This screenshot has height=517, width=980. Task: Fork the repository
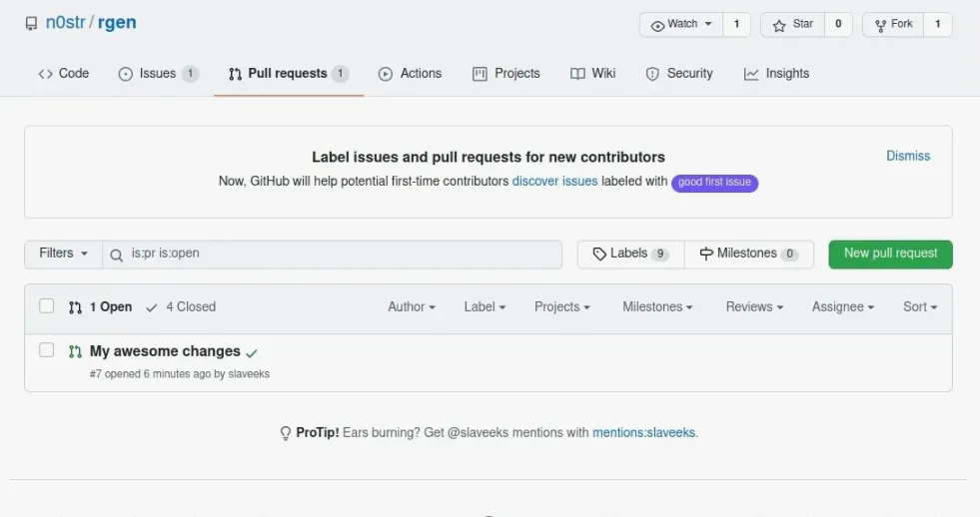[x=893, y=24]
